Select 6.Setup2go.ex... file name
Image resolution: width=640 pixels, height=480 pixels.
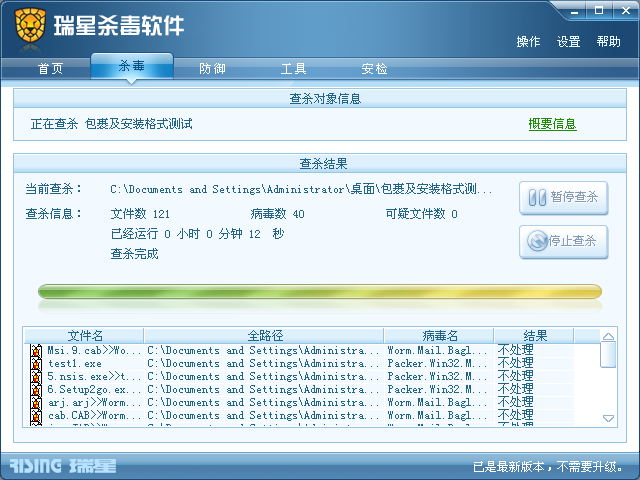[x=94, y=390]
